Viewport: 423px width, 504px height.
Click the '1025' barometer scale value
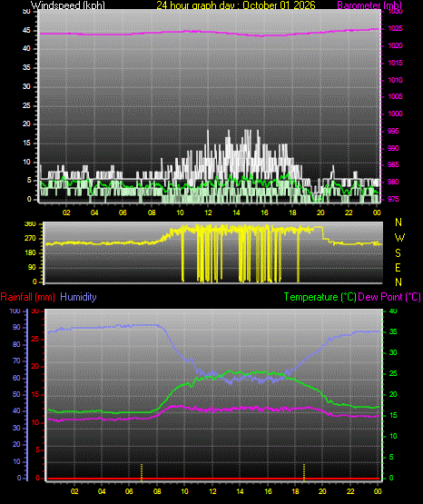[x=395, y=29]
